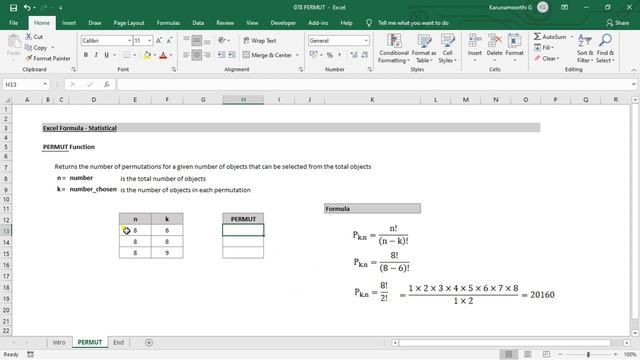Open Find & Select
Screen dimensions: 640x360
pyautogui.click(x=605, y=49)
